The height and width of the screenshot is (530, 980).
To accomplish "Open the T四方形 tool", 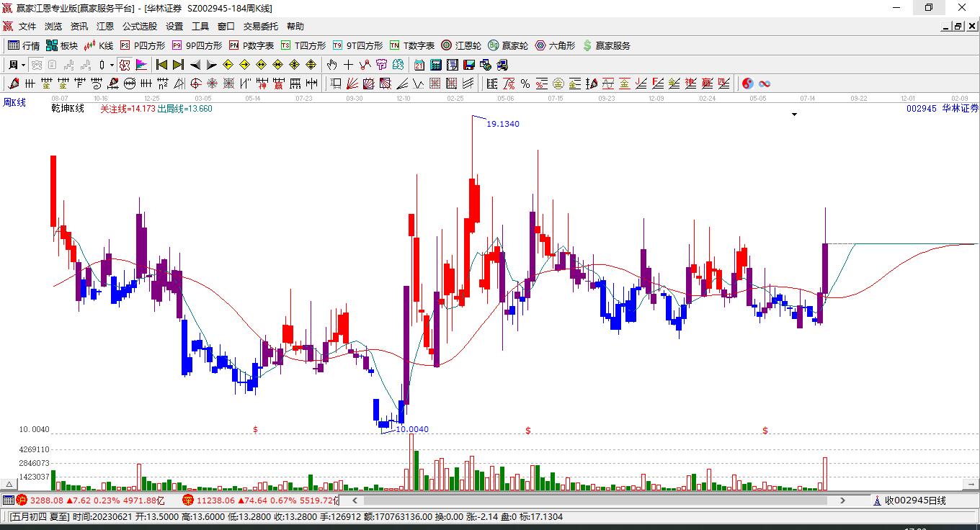I will 303,45.
